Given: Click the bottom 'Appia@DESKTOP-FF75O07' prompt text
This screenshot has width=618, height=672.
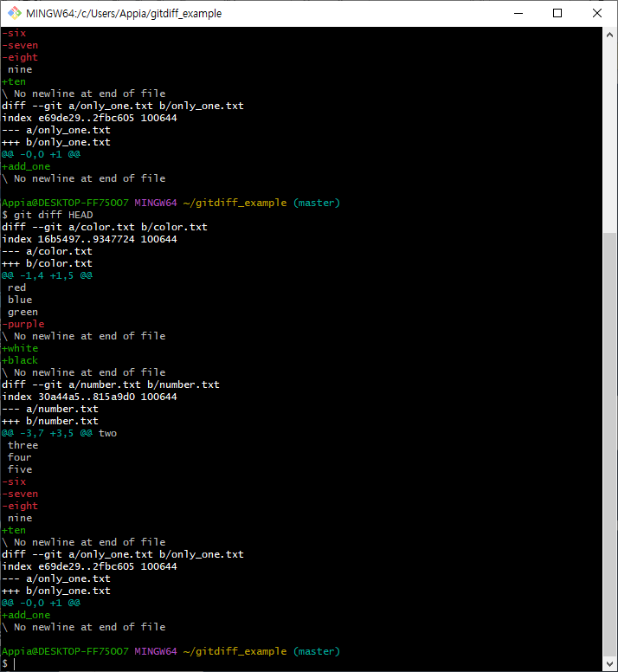Looking at the screenshot, I should pos(65,651).
